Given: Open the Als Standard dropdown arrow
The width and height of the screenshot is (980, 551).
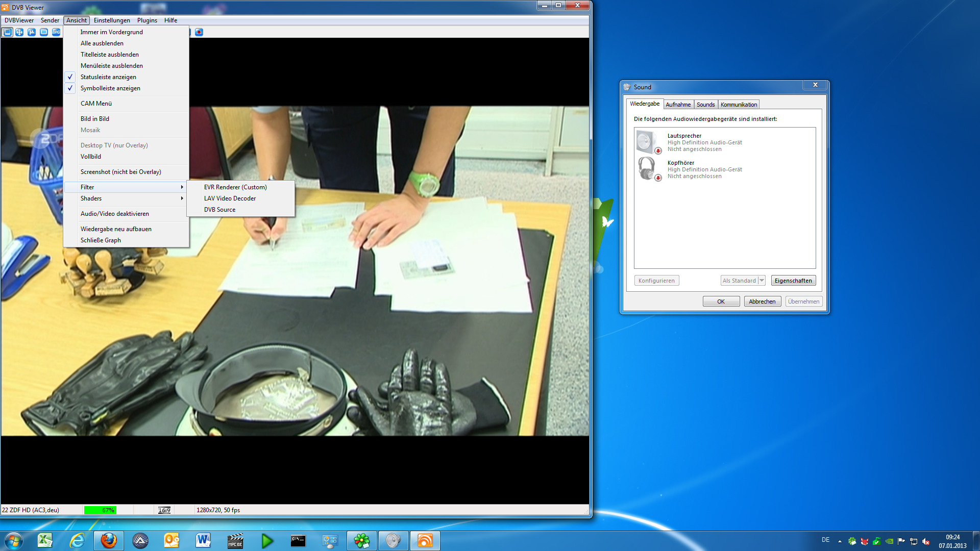Looking at the screenshot, I should point(762,281).
